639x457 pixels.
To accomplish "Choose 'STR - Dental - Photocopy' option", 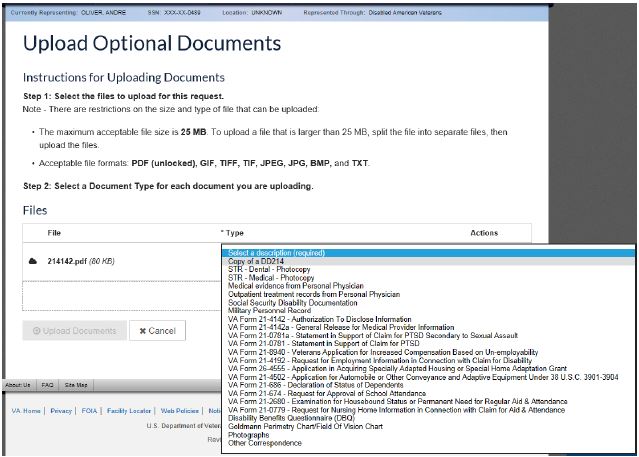I will click(x=428, y=269).
